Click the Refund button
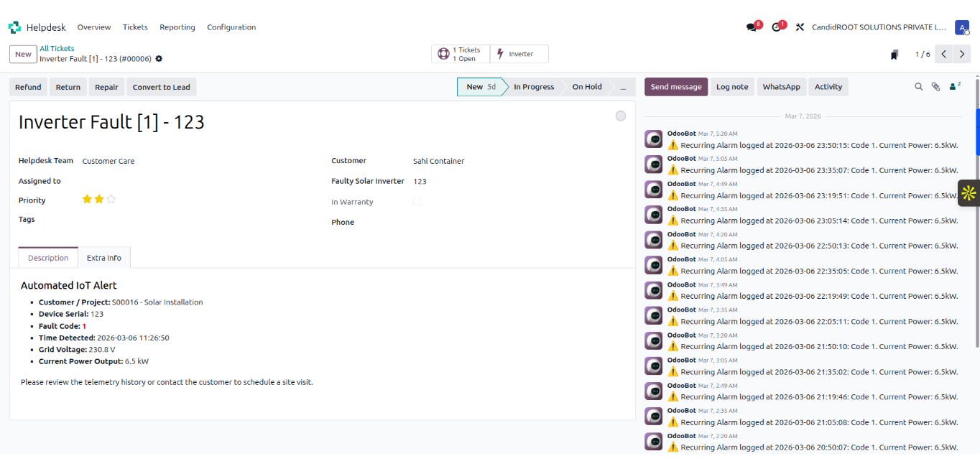Viewport: 980px width, 469px height. tap(28, 87)
